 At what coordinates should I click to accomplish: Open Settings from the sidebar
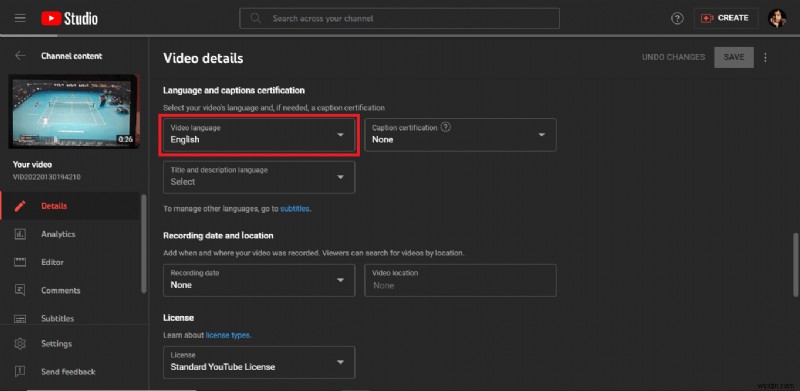point(70,344)
